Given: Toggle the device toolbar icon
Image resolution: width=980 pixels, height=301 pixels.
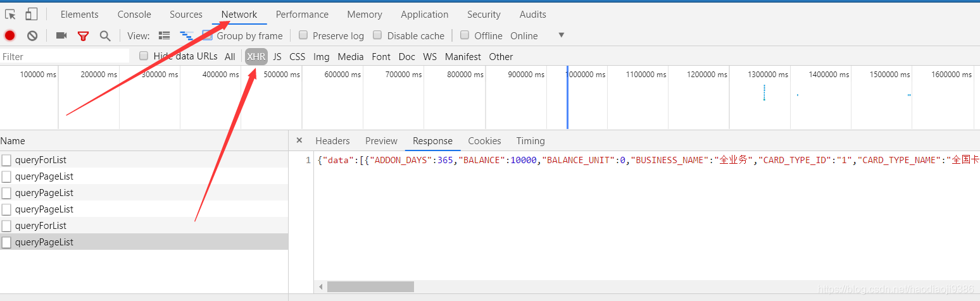Looking at the screenshot, I should [32, 14].
